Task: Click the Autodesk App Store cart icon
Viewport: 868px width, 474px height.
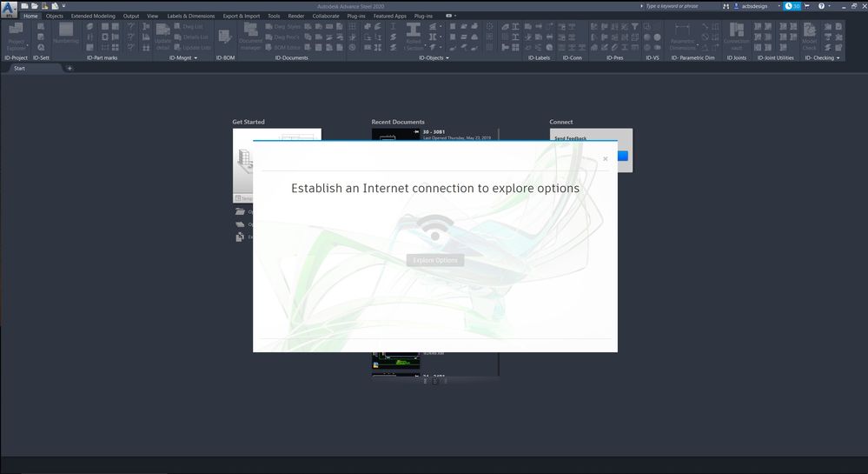Action: (806, 6)
